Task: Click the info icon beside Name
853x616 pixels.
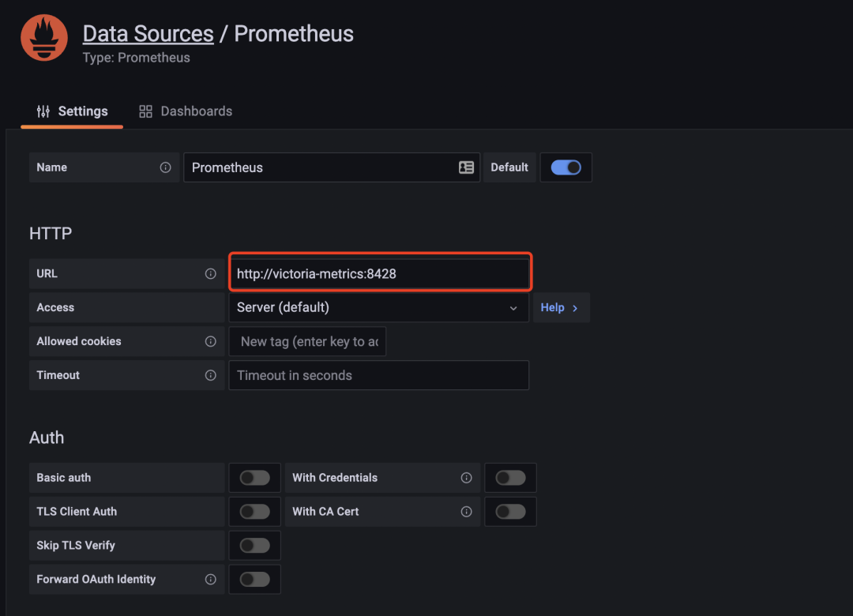Action: pyautogui.click(x=165, y=167)
